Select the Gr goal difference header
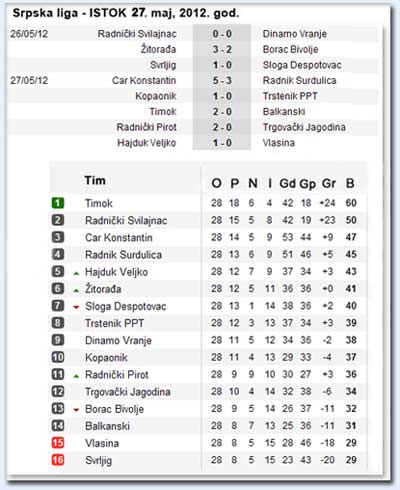The width and height of the screenshot is (400, 490). (328, 183)
